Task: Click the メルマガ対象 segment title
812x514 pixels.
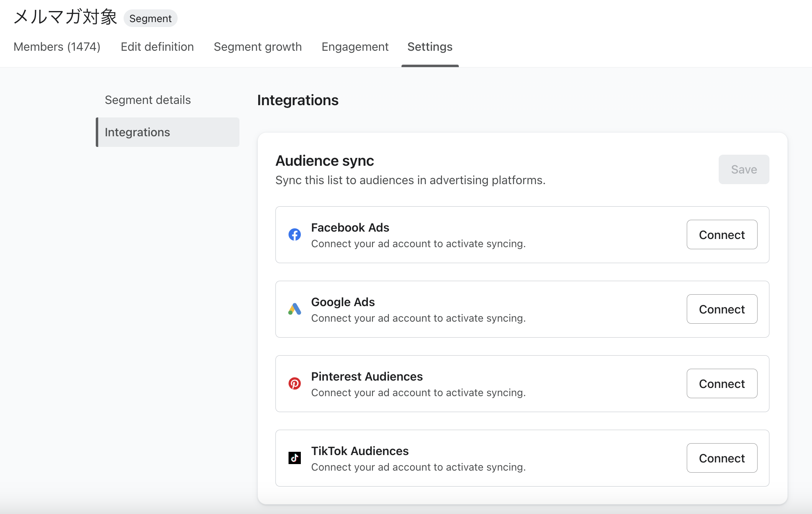Action: coord(65,17)
